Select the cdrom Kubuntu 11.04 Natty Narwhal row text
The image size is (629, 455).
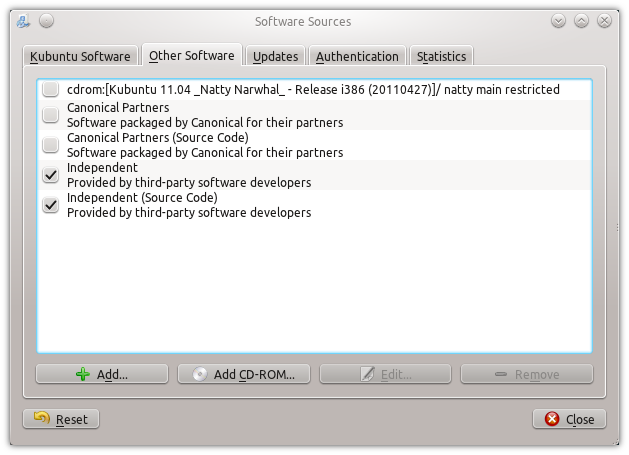[313, 89]
